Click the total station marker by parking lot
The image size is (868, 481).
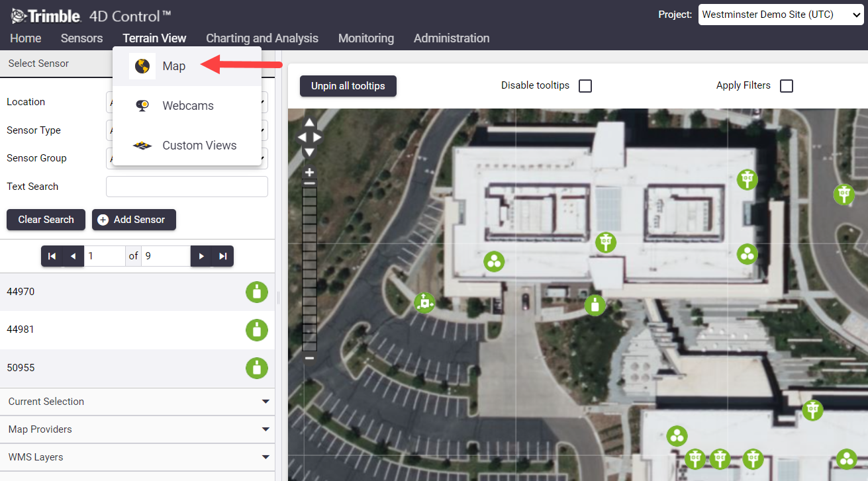point(424,303)
